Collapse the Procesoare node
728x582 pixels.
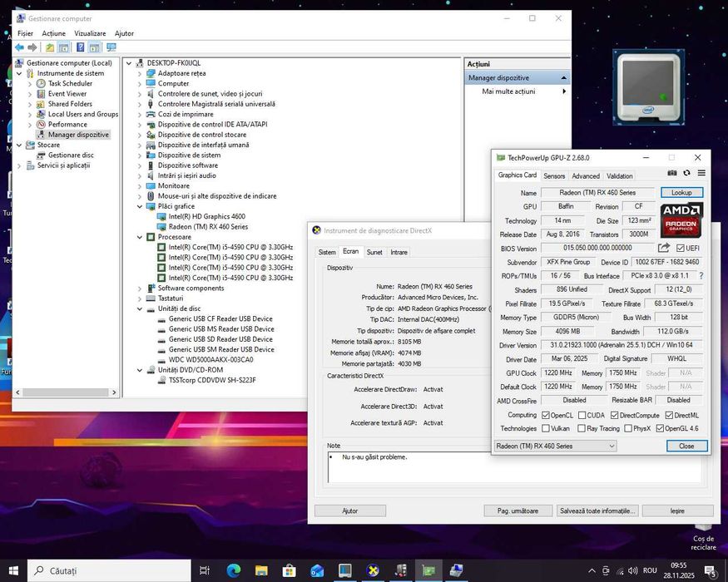click(x=140, y=237)
